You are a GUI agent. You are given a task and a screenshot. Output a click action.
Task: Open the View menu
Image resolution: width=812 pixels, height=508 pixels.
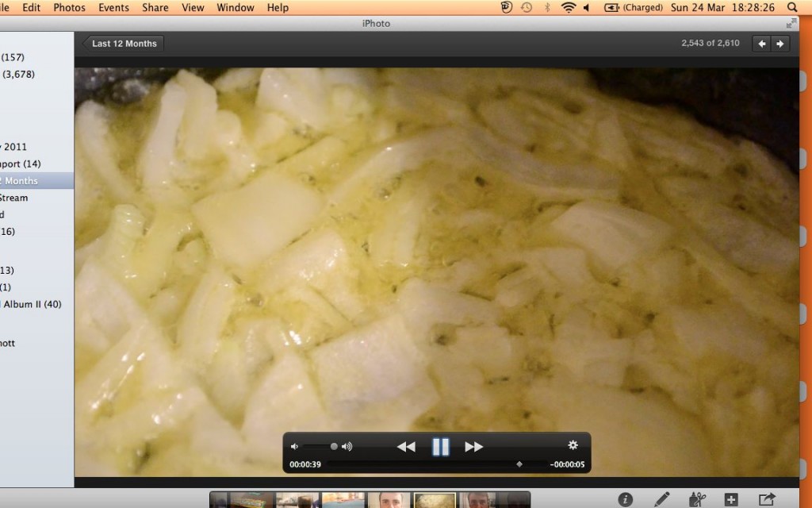(193, 7)
